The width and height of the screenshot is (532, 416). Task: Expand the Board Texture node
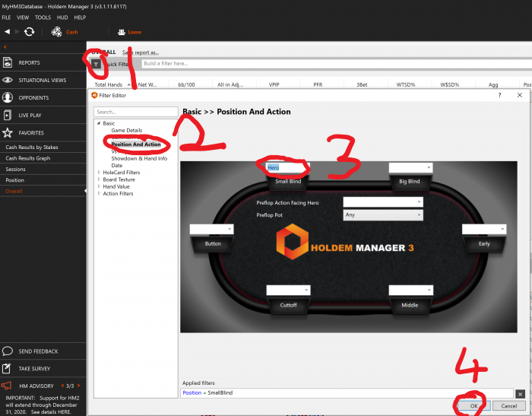pos(99,179)
